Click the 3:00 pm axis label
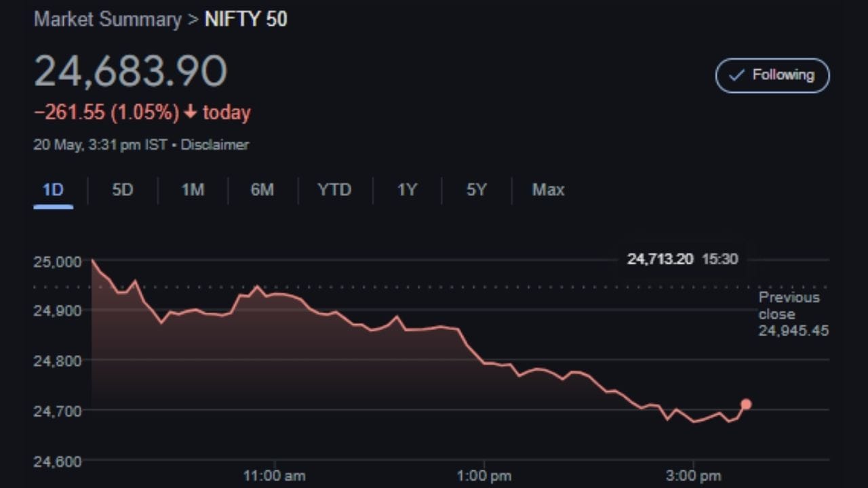868x488 pixels. [692, 475]
